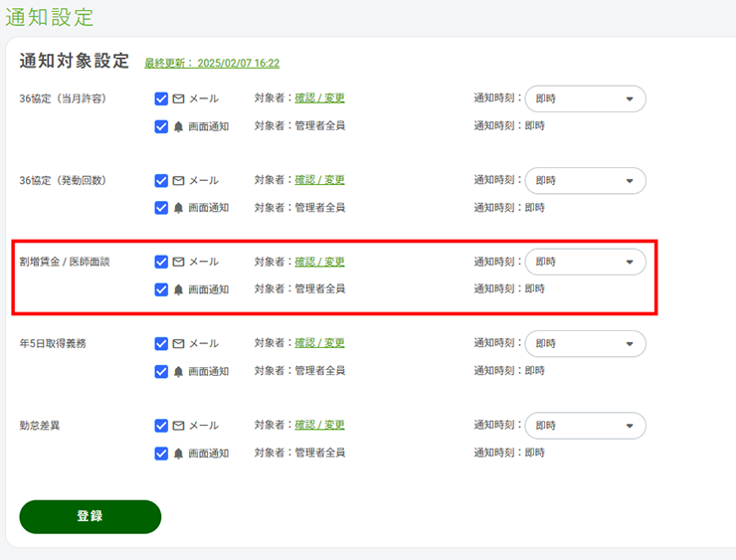Toggle 画面通知 checkbox for 年5日取得義務
The height and width of the screenshot is (560, 736).
(x=161, y=372)
